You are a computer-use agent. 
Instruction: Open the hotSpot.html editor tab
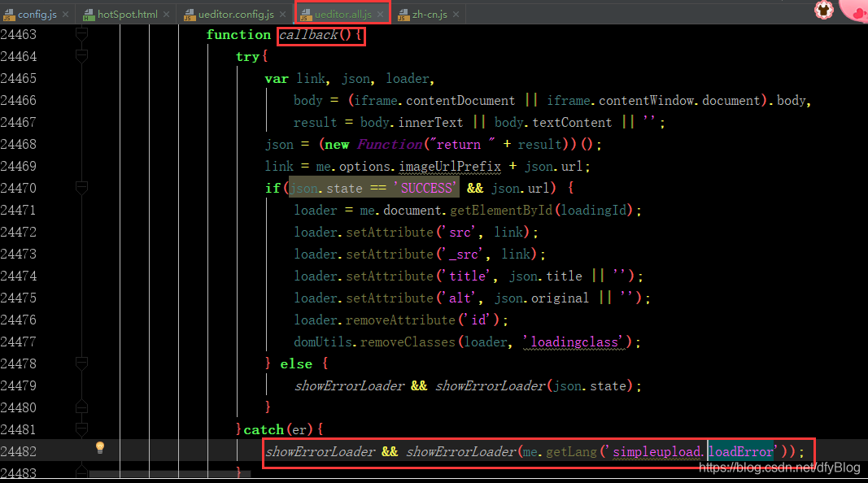pos(128,15)
